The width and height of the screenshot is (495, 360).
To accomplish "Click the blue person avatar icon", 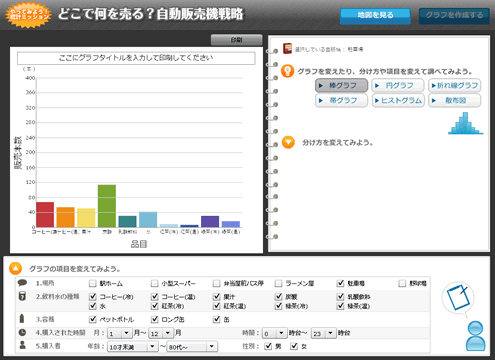I will pyautogui.click(x=475, y=336).
